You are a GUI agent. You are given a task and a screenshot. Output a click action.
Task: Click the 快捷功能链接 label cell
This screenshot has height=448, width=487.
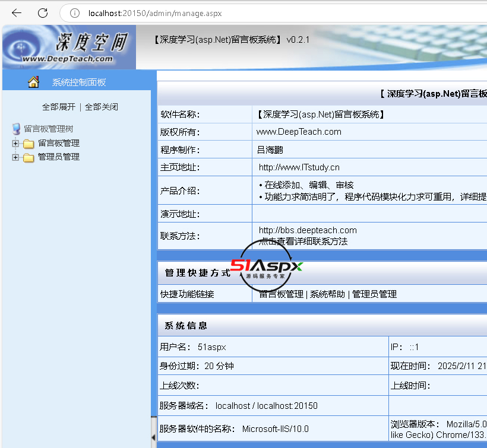(205, 294)
